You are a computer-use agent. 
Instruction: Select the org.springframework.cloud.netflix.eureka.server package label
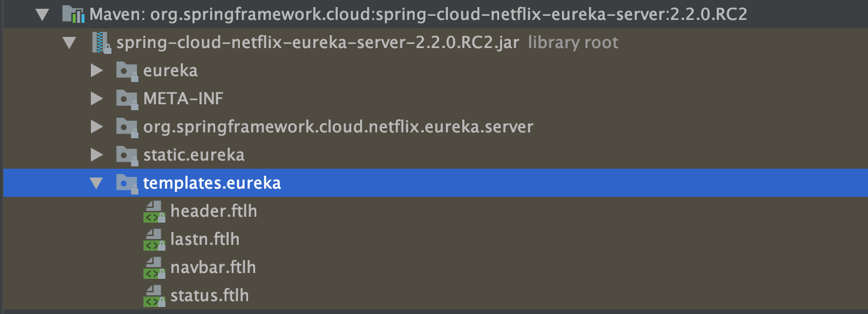pyautogui.click(x=338, y=127)
